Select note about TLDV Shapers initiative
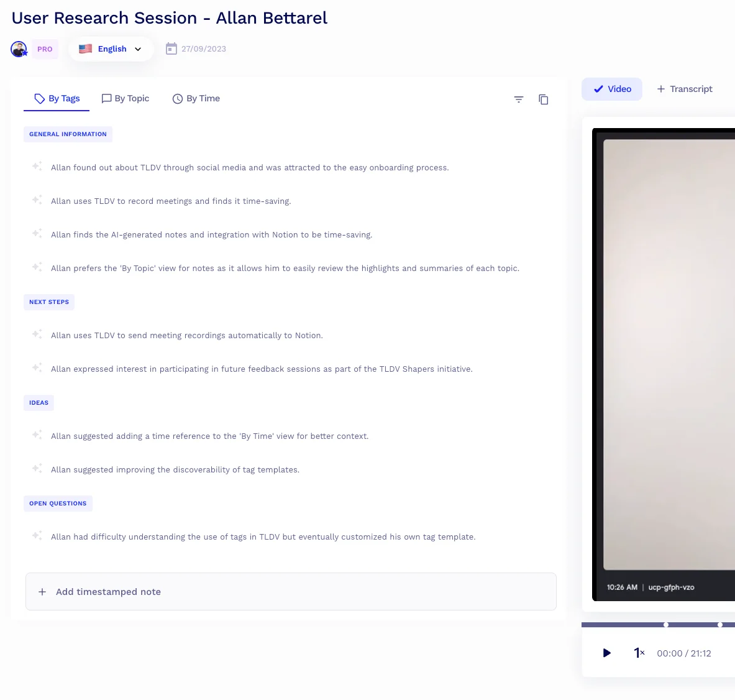735x700 pixels. (262, 369)
